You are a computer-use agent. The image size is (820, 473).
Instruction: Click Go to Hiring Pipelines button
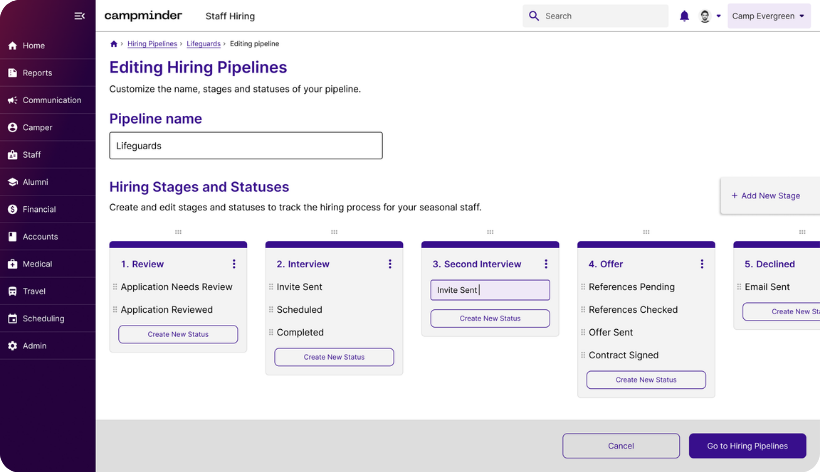(x=747, y=446)
